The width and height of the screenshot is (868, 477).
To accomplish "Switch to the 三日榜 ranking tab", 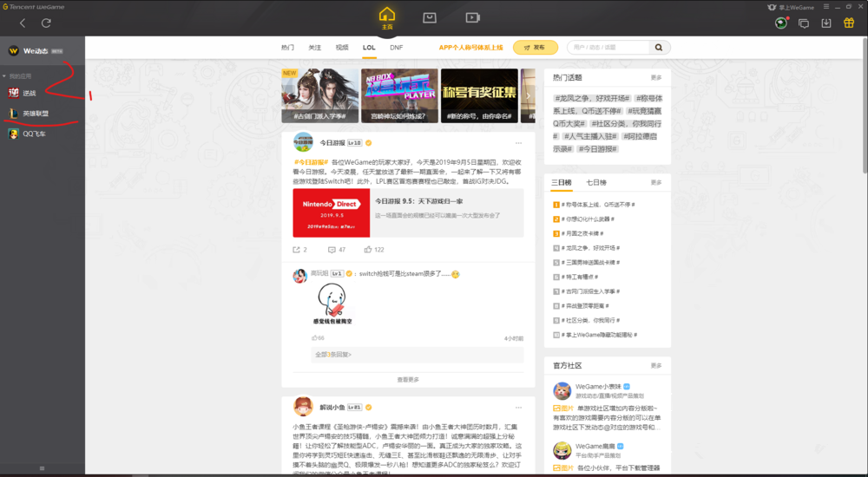I will coord(562,183).
